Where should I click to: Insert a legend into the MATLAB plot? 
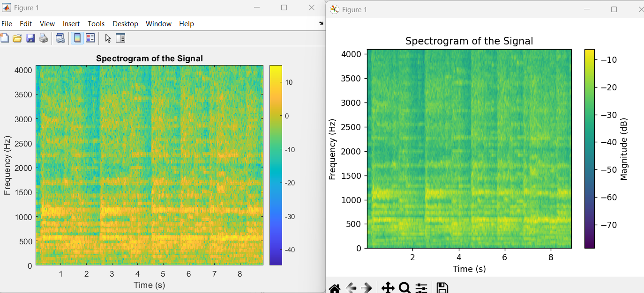[x=90, y=38]
